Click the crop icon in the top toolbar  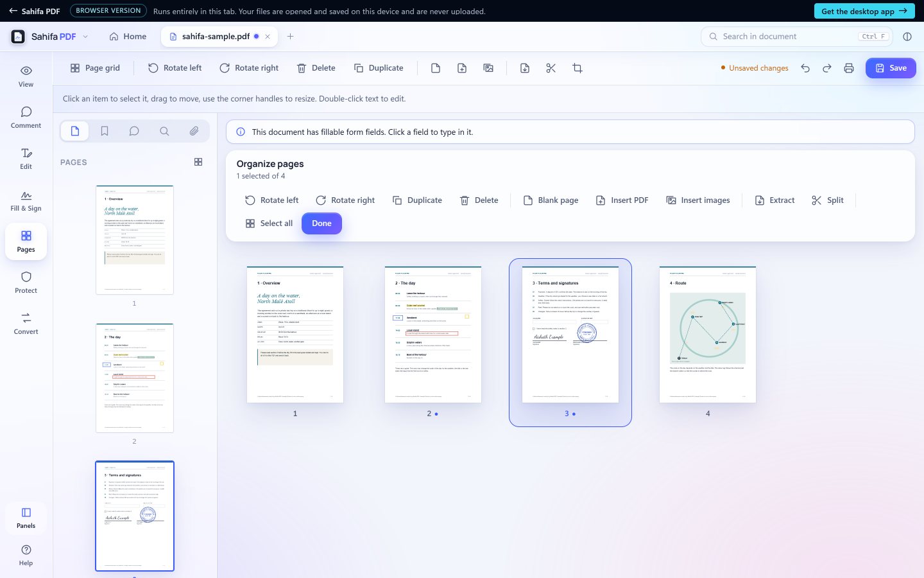(x=577, y=68)
